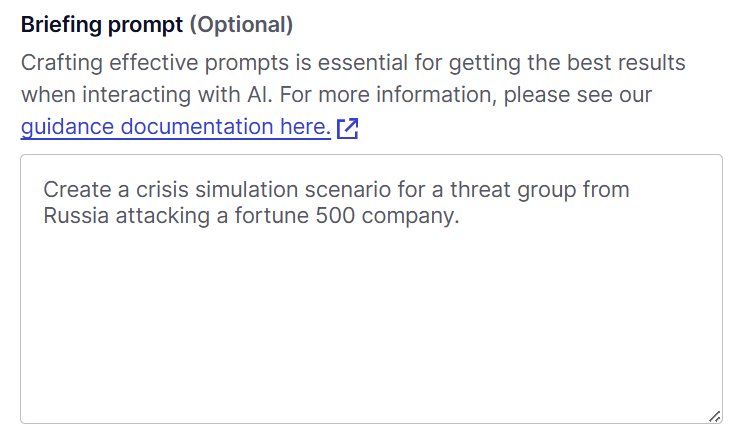Focus the Briefing prompt text area
Screen dimensions: 745x439
coord(371,289)
